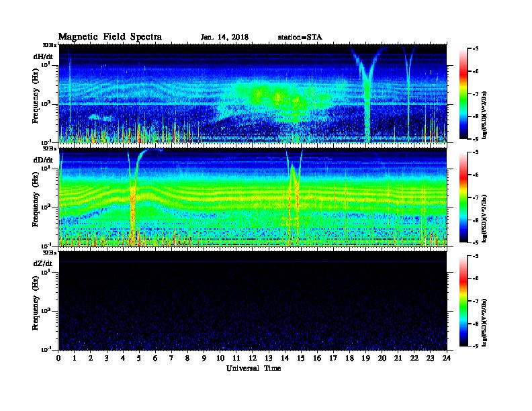Screen dimensions: 532x411
Task: Click hour 3 on the Universal Time axis
Action: click(107, 359)
